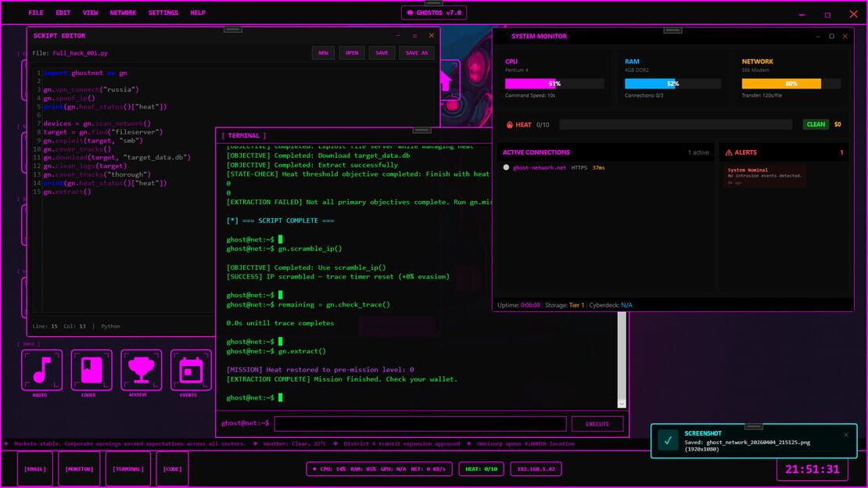Click the Heat level bar
Viewport: 868px width, 488px height.
tap(676, 124)
